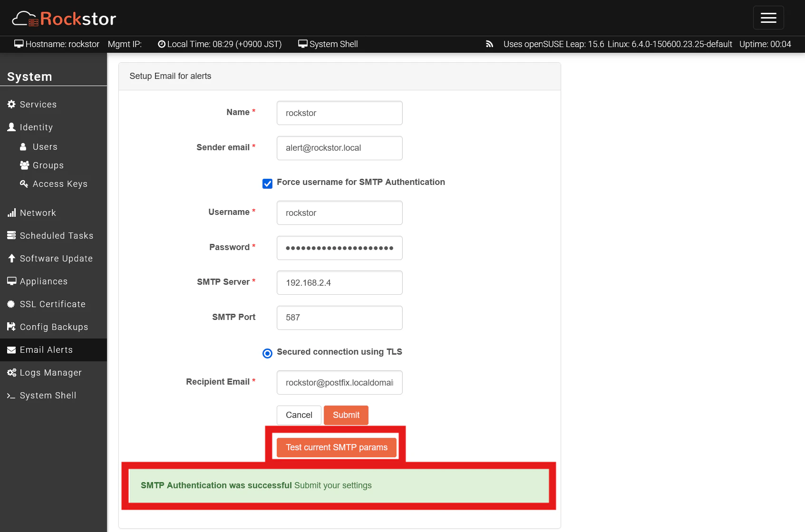Open the hamburger navigation menu
805x532 pixels.
[768, 18]
